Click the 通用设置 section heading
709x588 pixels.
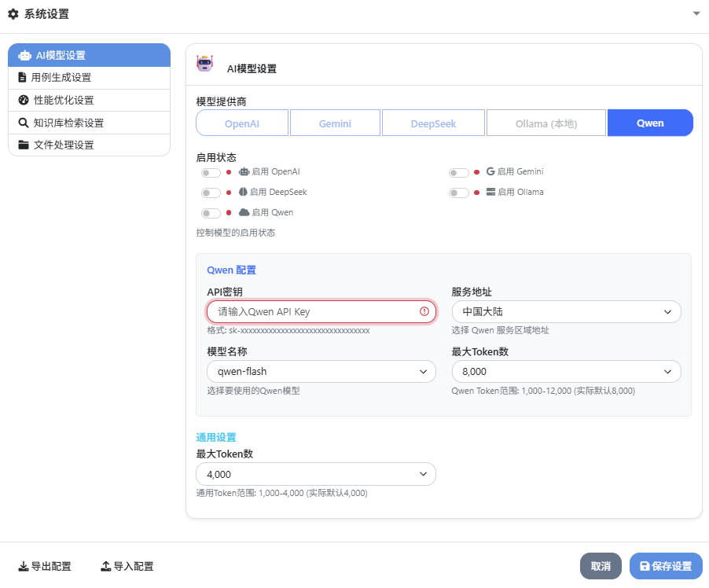pos(216,437)
